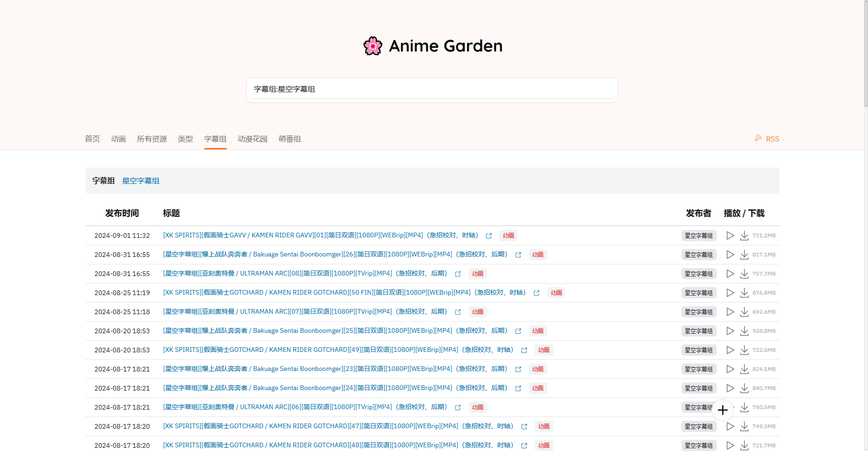
Task: Play ULTRAMAN ARC episode 07
Action: click(730, 312)
